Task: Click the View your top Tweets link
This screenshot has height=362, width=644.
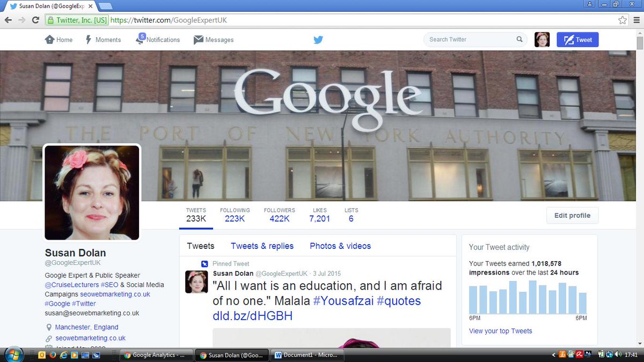Action: click(x=500, y=331)
